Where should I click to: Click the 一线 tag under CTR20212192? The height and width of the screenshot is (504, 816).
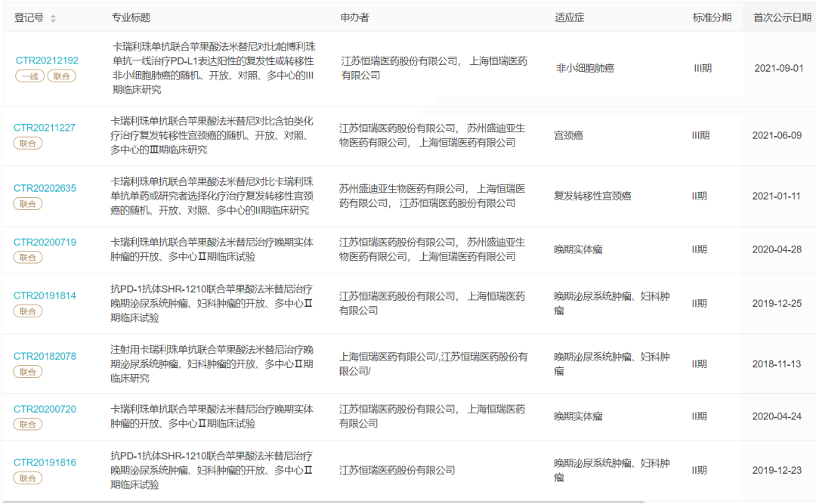click(x=29, y=76)
